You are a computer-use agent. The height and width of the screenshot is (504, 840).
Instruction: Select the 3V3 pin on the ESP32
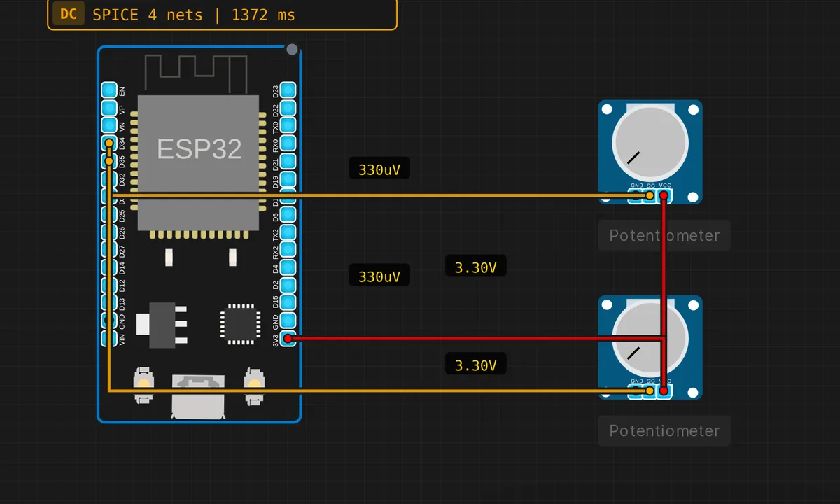(288, 339)
